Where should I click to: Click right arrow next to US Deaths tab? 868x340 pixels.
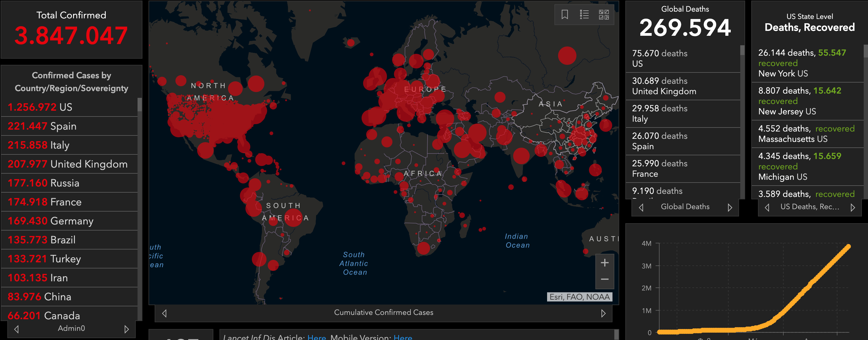tap(852, 207)
